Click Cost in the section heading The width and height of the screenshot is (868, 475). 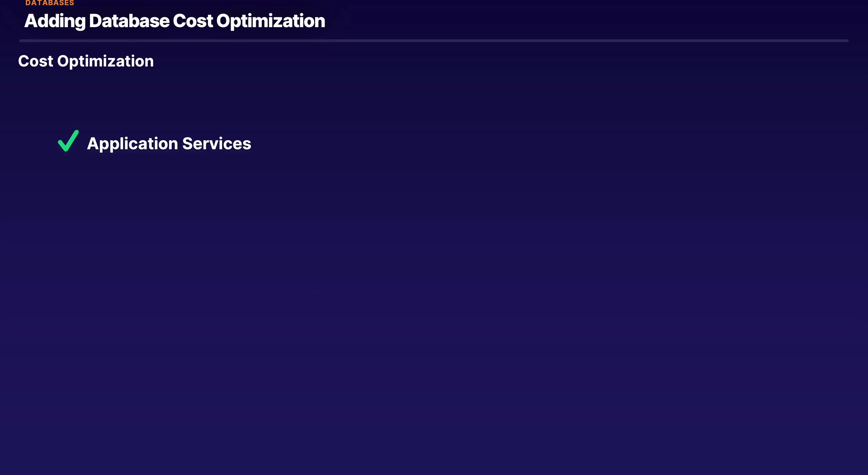35,61
